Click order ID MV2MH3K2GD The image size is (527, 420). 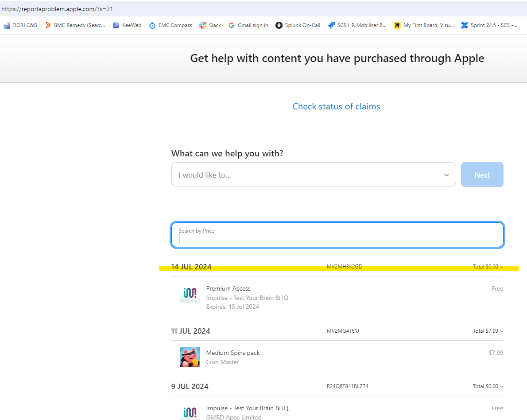click(345, 267)
